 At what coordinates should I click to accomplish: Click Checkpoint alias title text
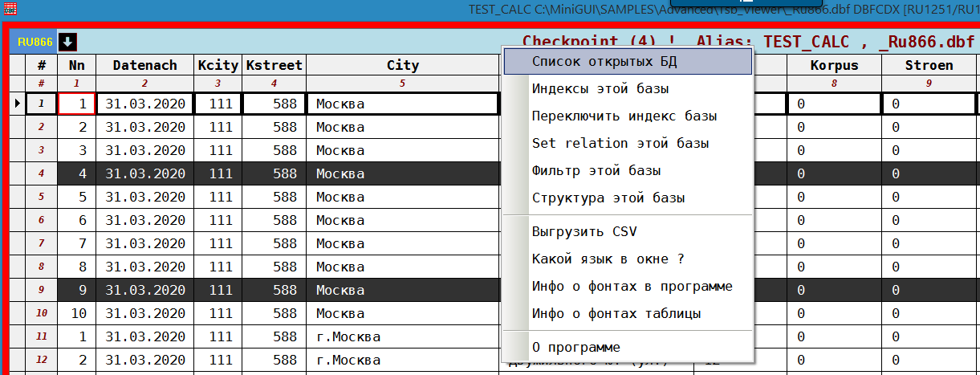749,42
